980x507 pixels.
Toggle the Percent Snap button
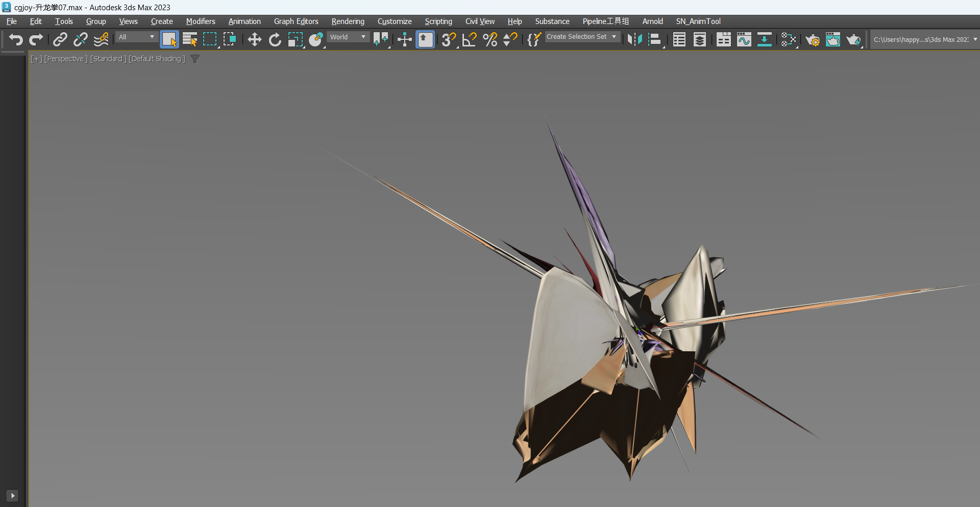489,39
